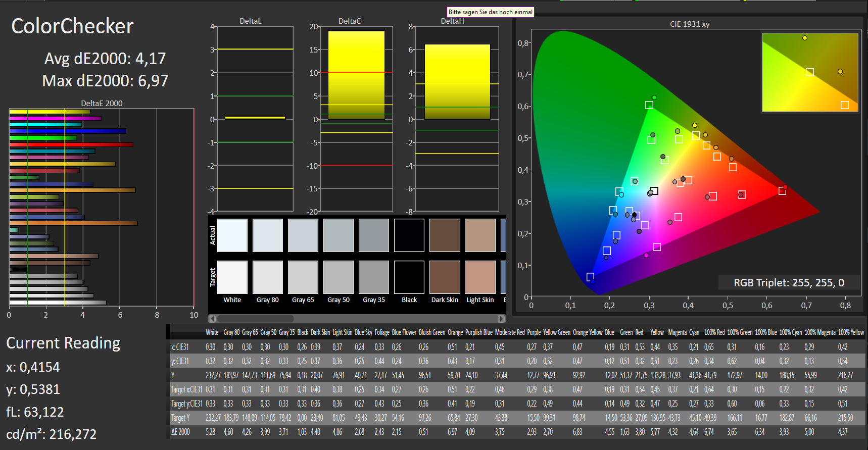Click the Actual White color swatch
Viewport: 868px width, 450px height.
click(232, 235)
